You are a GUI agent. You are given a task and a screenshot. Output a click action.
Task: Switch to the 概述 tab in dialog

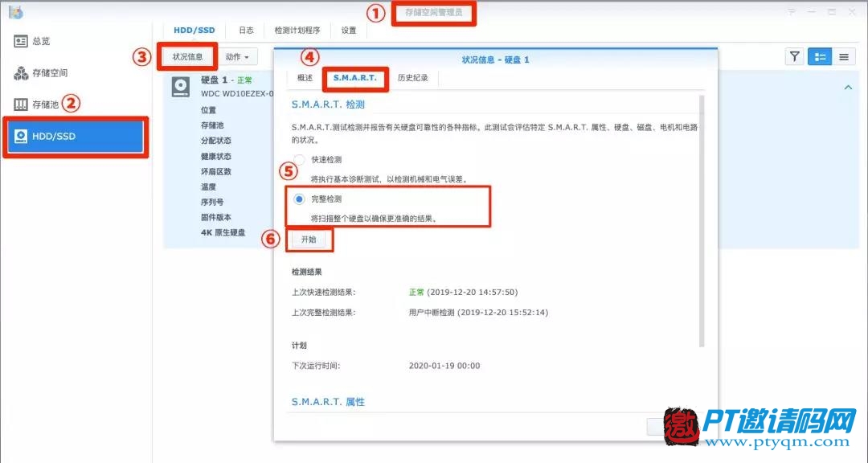click(x=305, y=78)
